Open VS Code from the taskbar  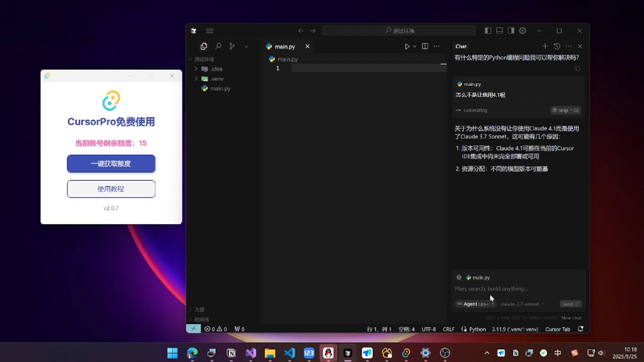[289, 353]
